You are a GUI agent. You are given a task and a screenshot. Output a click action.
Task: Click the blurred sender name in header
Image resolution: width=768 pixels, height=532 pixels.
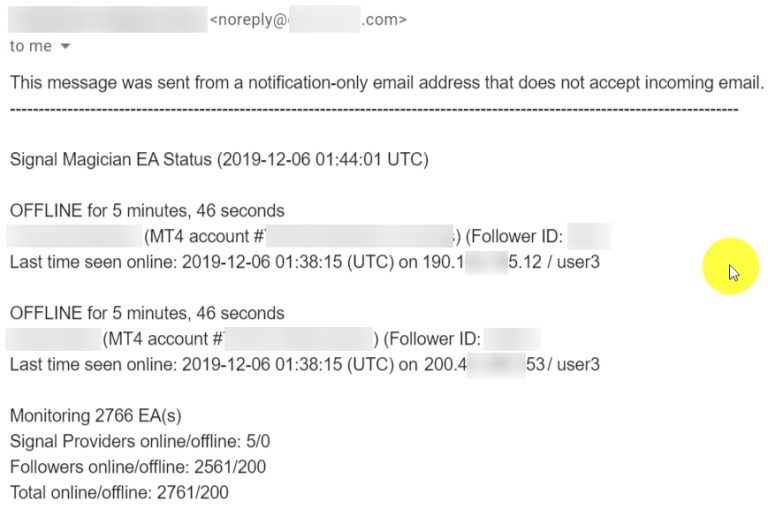click(x=105, y=20)
